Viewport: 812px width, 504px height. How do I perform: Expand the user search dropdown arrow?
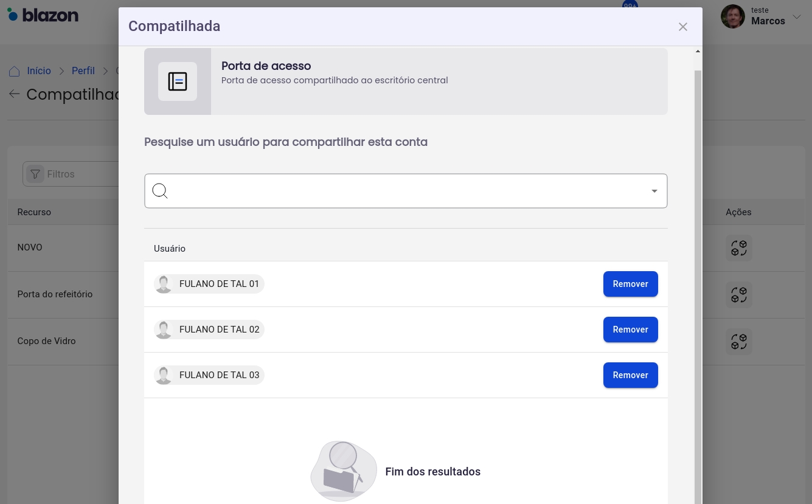click(654, 191)
